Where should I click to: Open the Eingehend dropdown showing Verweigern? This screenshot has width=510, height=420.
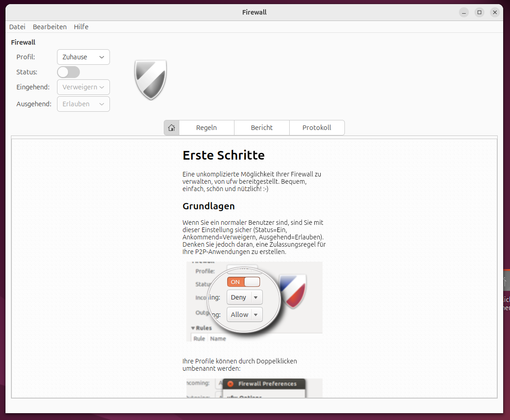[83, 87]
